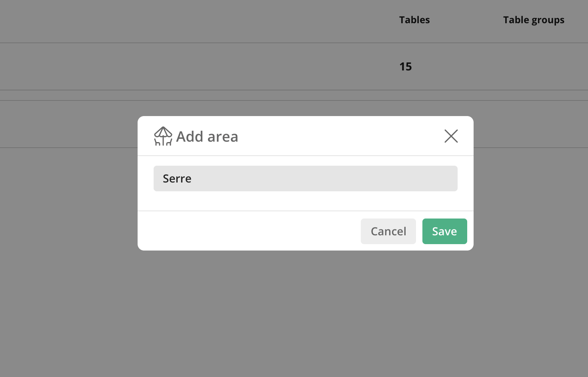This screenshot has width=588, height=377.
Task: Focus the area name field containing Serre
Action: 305,178
